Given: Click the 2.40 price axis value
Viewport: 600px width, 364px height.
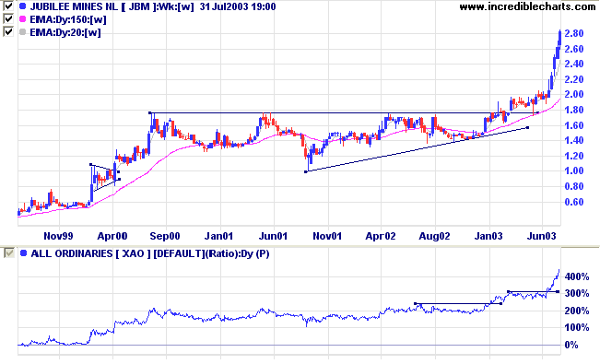Looking at the screenshot, I should click(x=574, y=64).
